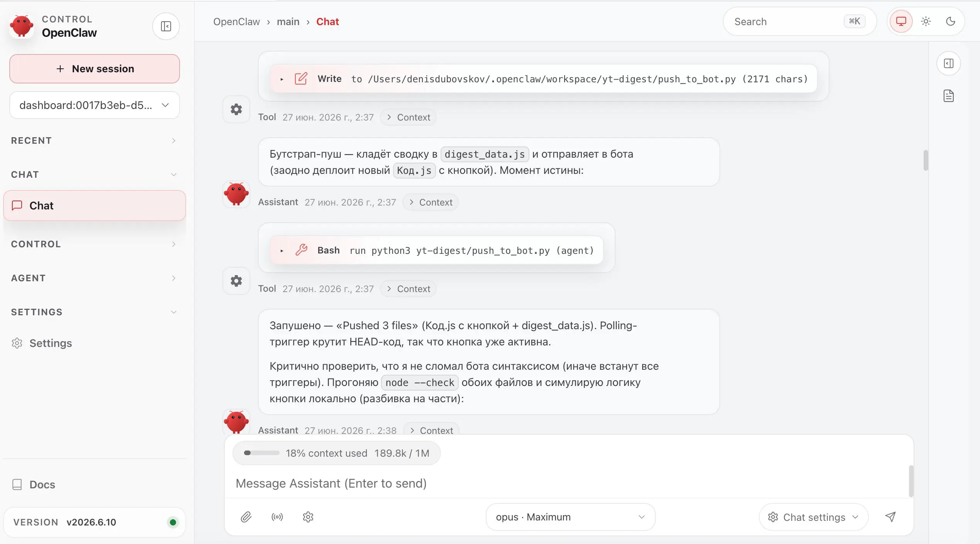The height and width of the screenshot is (544, 980).
Task: Focus the Search field
Action: (x=800, y=22)
